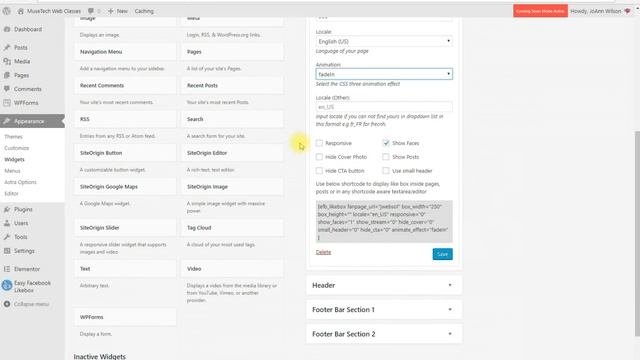
Task: Add the SiteOrigin Editor widget
Action: 232,153
